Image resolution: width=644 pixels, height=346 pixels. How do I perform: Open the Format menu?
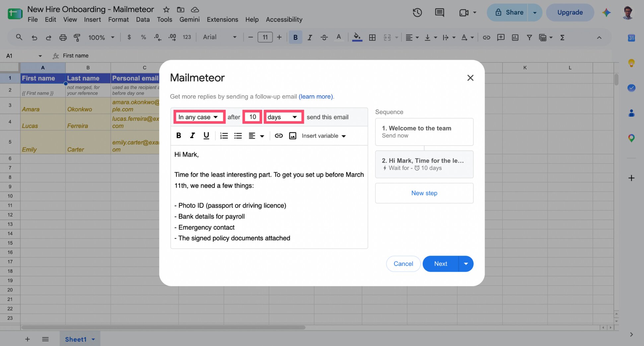[118, 20]
